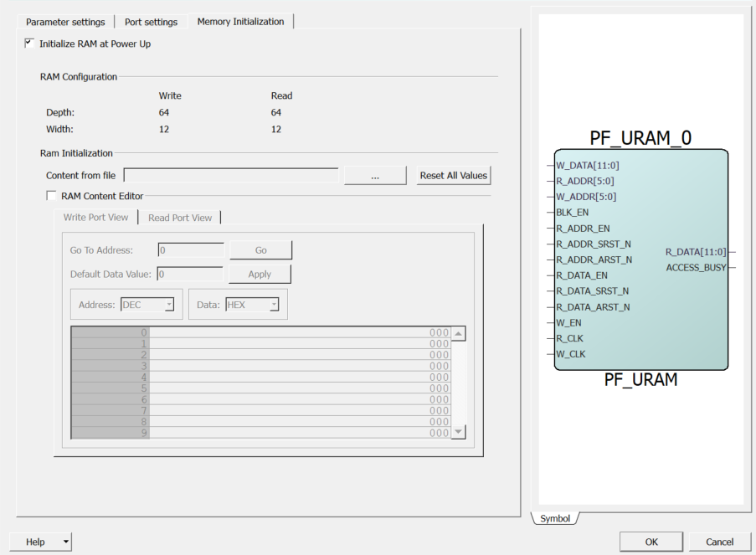Screen dimensions: 756x555
Task: Select the Write Port View tab
Action: (x=96, y=218)
